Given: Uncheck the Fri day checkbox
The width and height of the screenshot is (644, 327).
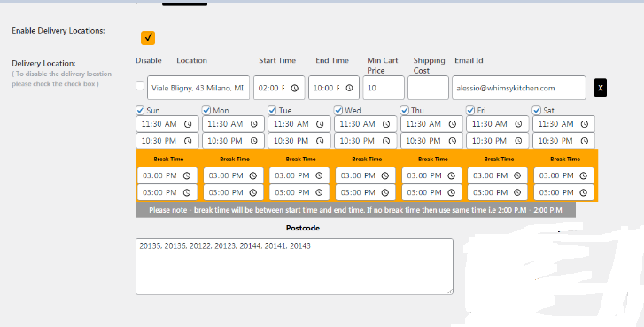Looking at the screenshot, I should coord(470,110).
